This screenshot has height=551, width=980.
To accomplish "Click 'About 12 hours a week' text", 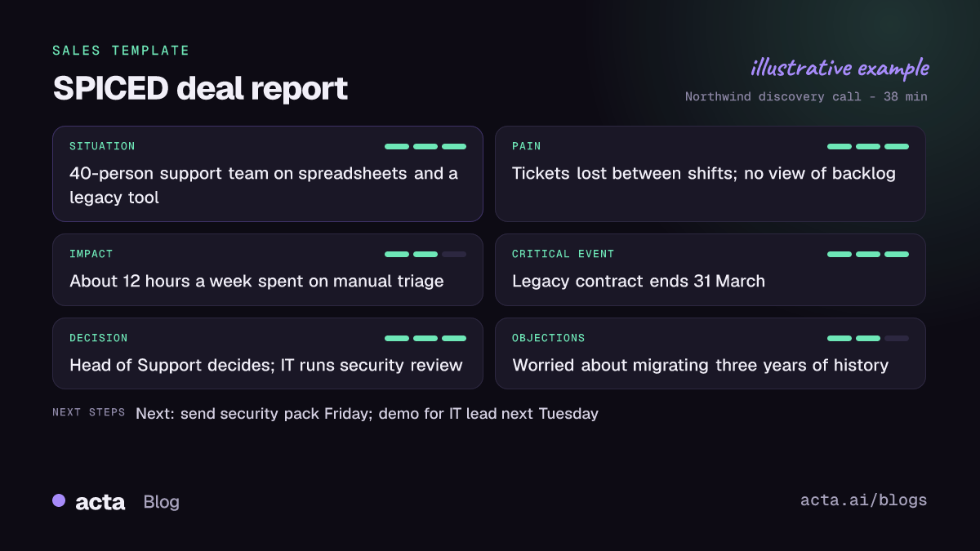I will click(161, 282).
